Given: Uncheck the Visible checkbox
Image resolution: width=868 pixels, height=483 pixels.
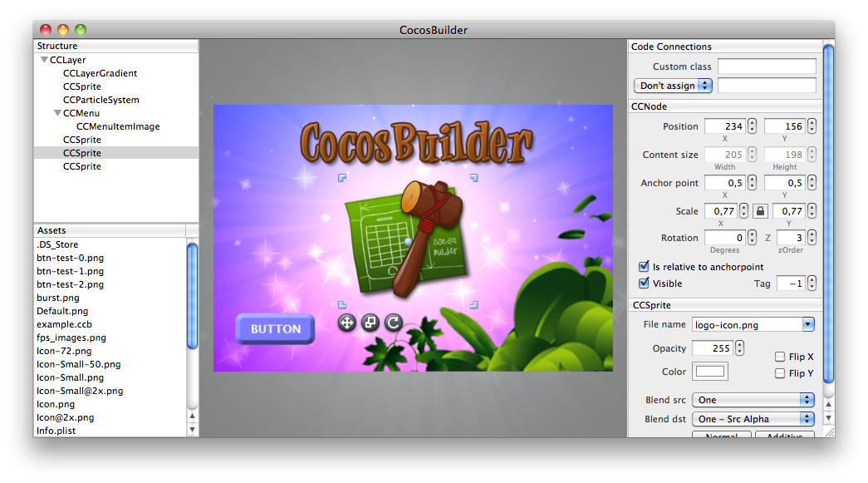Looking at the screenshot, I should coord(645,283).
